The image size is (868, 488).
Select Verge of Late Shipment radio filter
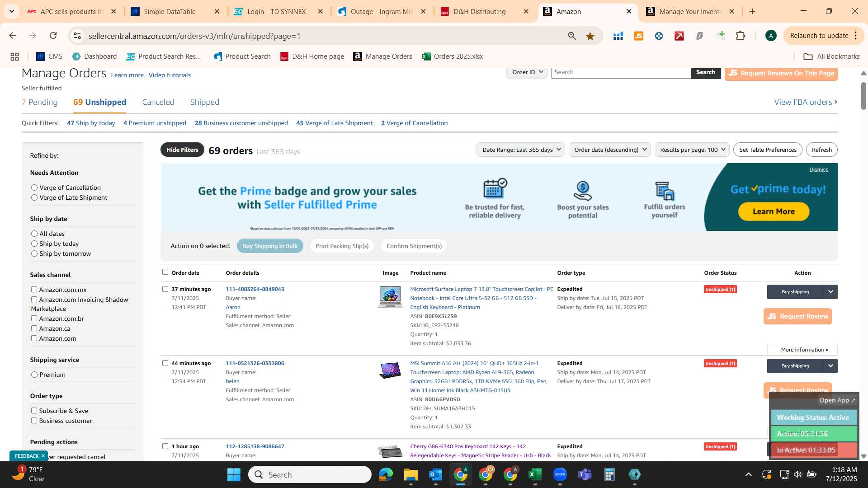(34, 197)
